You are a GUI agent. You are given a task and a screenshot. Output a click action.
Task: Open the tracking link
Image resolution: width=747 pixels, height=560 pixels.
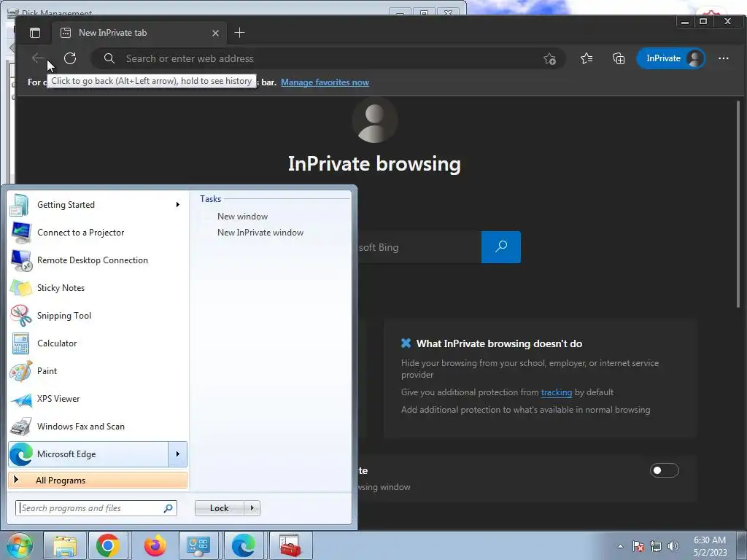tap(556, 392)
